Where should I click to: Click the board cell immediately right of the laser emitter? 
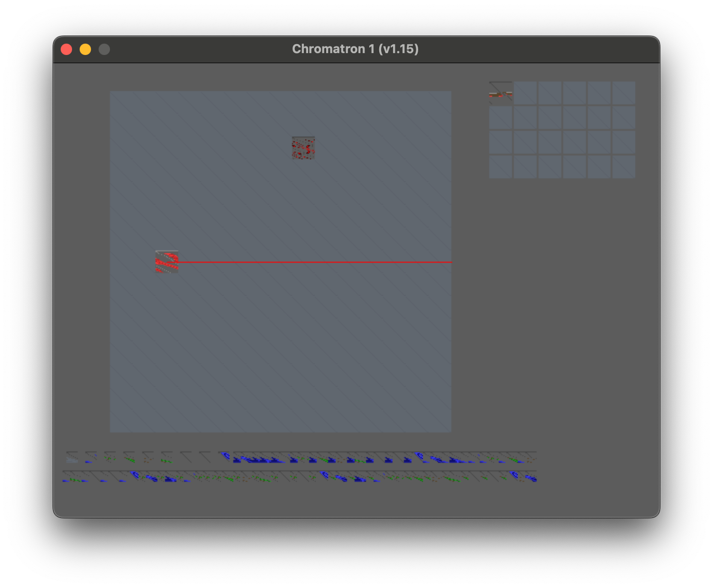pos(190,262)
